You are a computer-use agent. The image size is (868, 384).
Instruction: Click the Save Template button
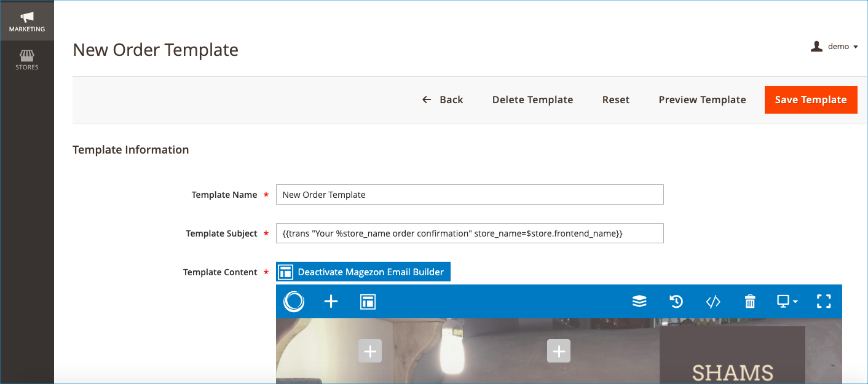click(x=810, y=100)
